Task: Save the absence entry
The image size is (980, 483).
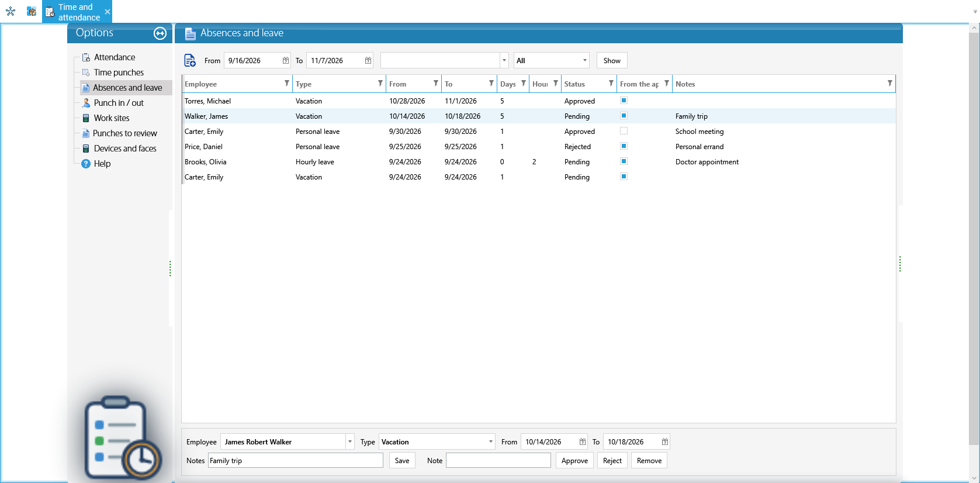Action: [402, 460]
